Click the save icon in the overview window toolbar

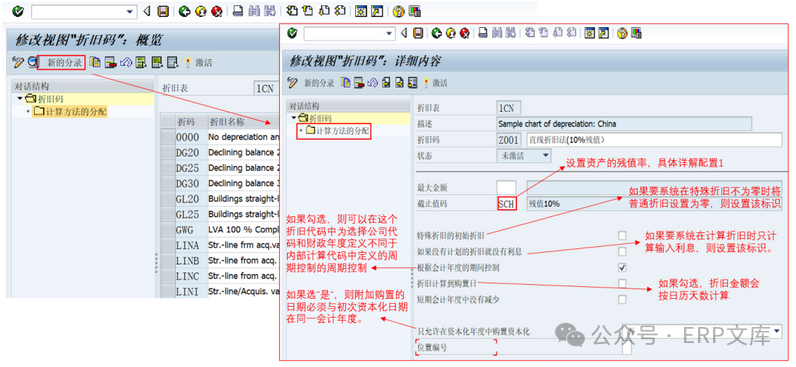tap(163, 11)
